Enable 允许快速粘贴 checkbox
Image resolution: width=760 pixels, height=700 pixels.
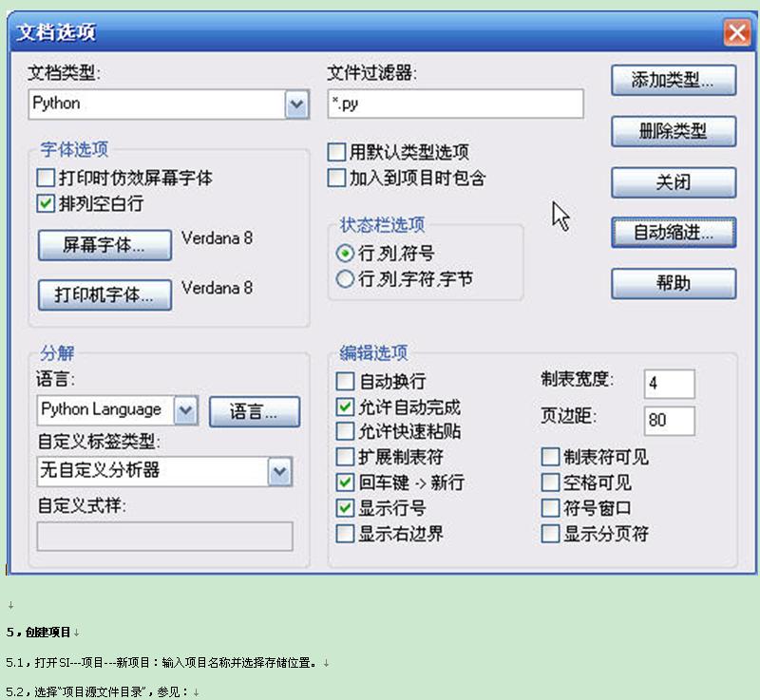pos(345,431)
